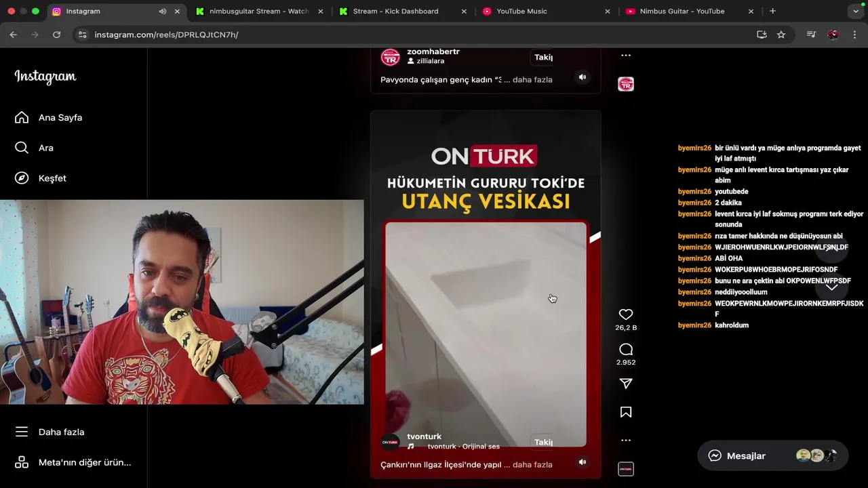Image resolution: width=868 pixels, height=488 pixels.
Task: Click zoomhabertr profile avatar
Action: (x=390, y=57)
